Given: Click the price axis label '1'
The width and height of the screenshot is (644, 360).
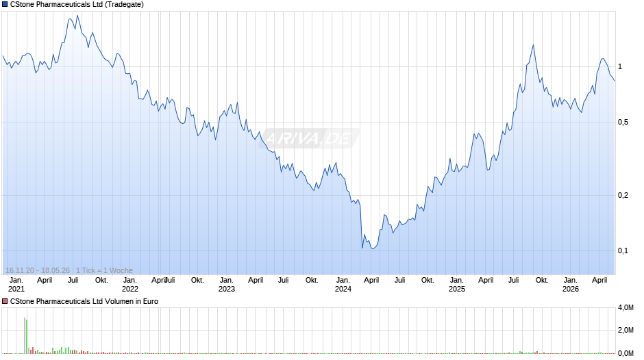Looking at the screenshot, I should tap(620, 66).
